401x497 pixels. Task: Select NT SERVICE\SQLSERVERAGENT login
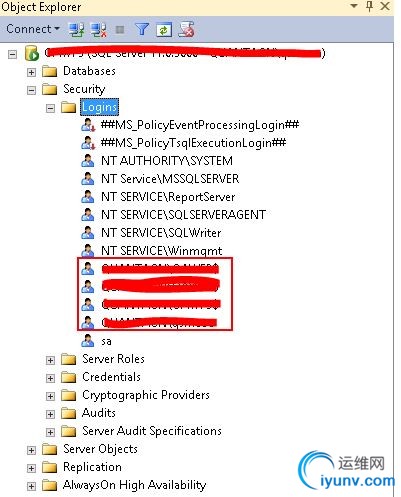183,215
